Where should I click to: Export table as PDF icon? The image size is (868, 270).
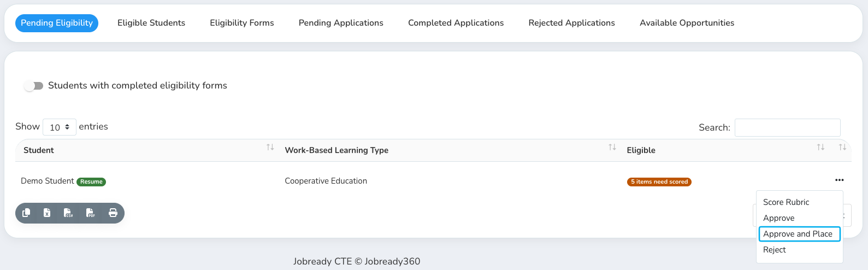pos(91,213)
